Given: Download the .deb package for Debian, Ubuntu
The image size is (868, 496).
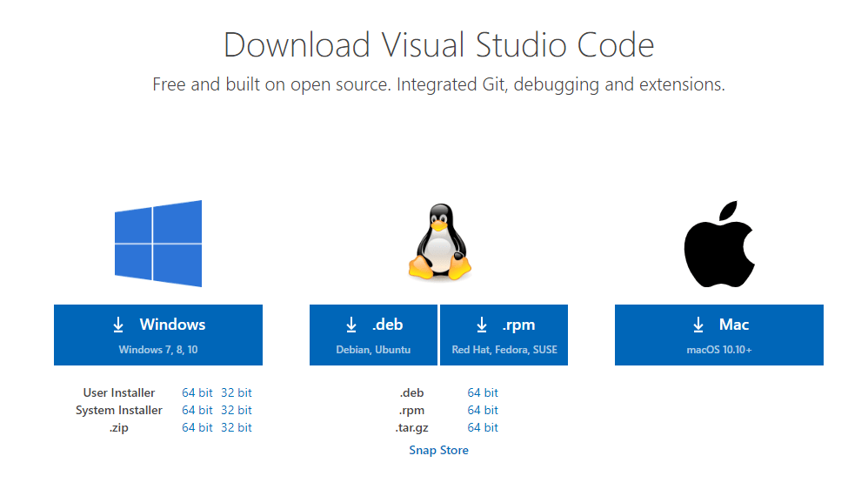Looking at the screenshot, I should (x=374, y=335).
